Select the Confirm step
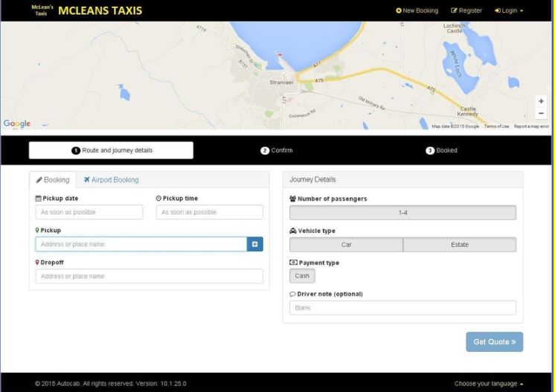 click(x=277, y=150)
